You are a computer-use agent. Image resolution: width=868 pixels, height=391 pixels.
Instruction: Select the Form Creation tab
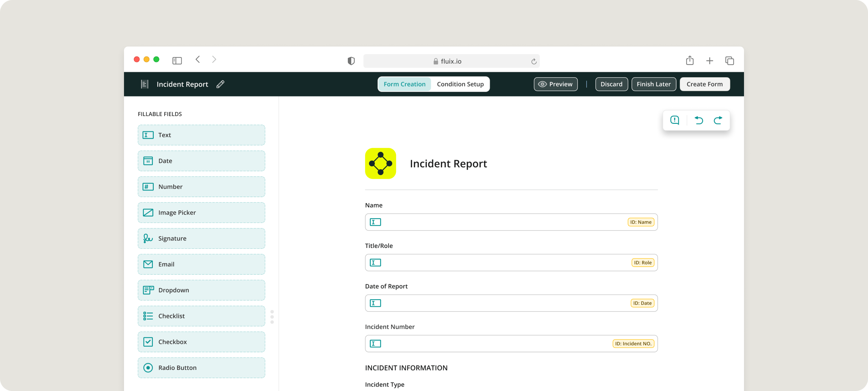[404, 84]
